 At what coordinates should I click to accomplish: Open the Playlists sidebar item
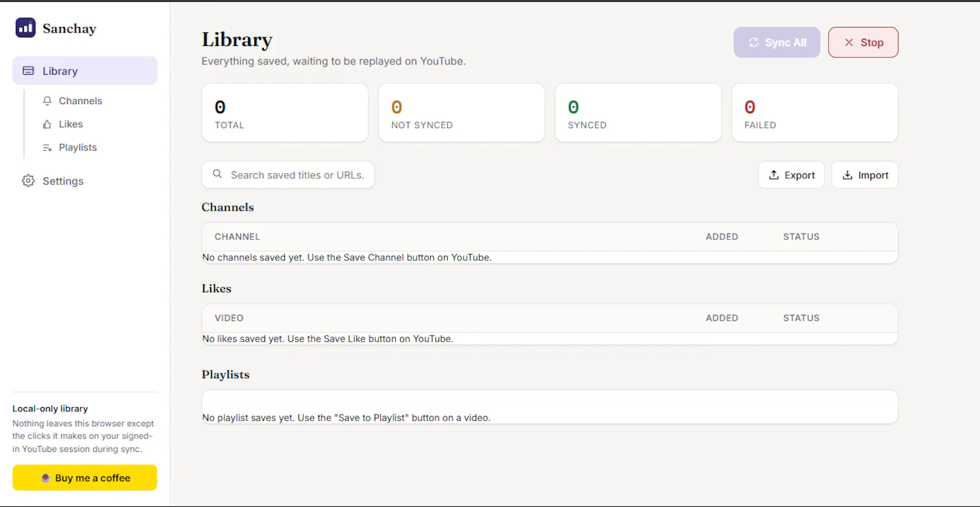[78, 148]
